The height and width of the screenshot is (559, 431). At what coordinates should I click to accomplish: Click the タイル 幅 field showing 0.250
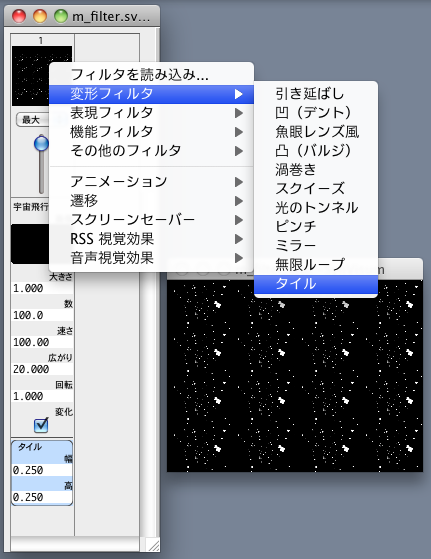(x=42, y=470)
